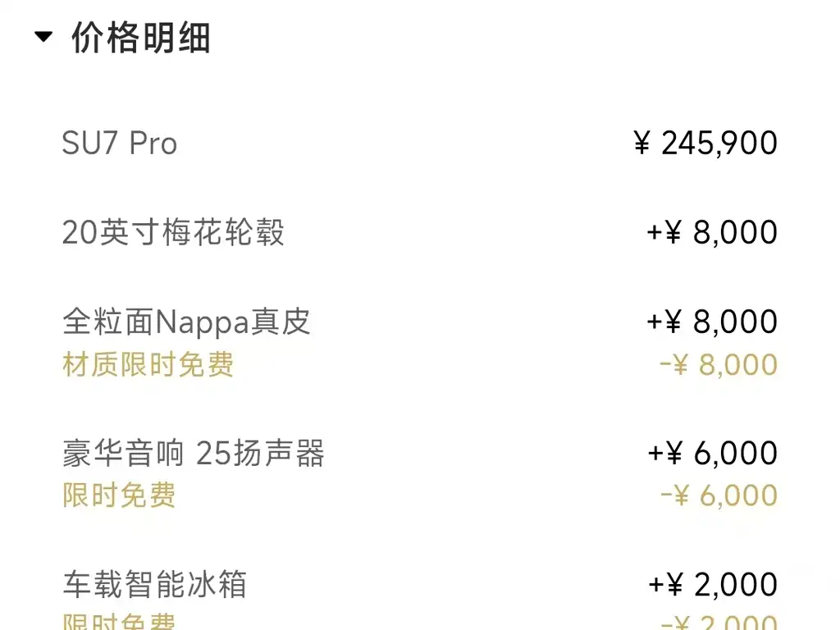The width and height of the screenshot is (840, 630).
Task: Select the 豪华音响 25扬声器 option
Action: click(x=194, y=454)
